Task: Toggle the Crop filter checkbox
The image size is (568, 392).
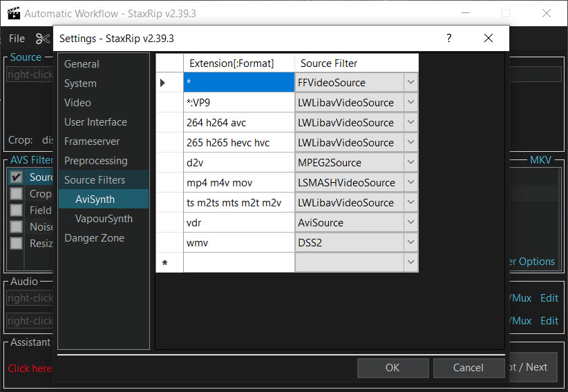Action: [x=17, y=194]
